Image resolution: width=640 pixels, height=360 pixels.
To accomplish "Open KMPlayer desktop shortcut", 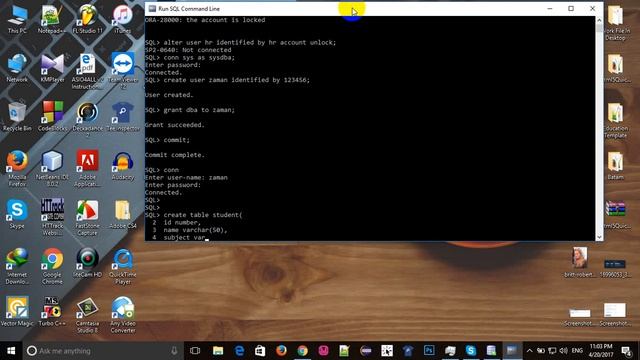I will pos(52,68).
